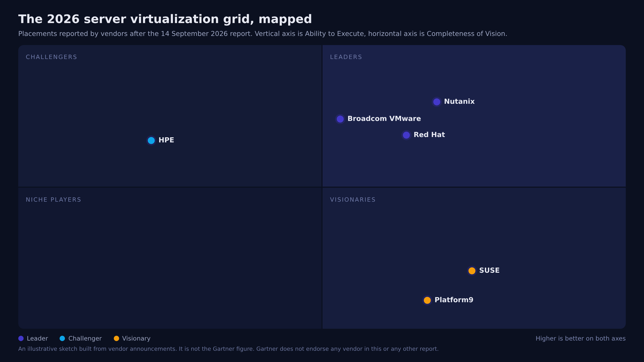The height and width of the screenshot is (362, 644).
Task: Click the Platform9 label text
Action: (454, 300)
